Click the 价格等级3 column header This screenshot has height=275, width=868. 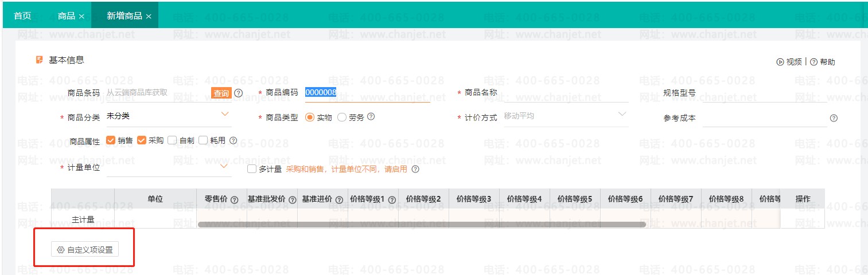(x=474, y=199)
